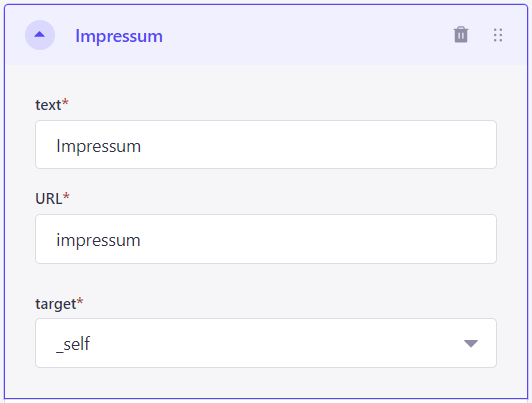The height and width of the screenshot is (403, 532).
Task: Click the empty area of the Impressum header bar
Action: click(305, 35)
